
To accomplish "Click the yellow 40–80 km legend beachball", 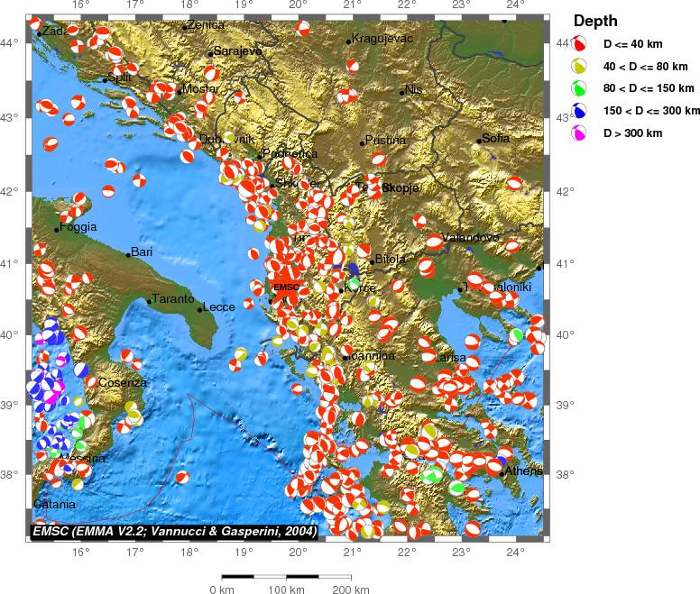I will [x=580, y=65].
